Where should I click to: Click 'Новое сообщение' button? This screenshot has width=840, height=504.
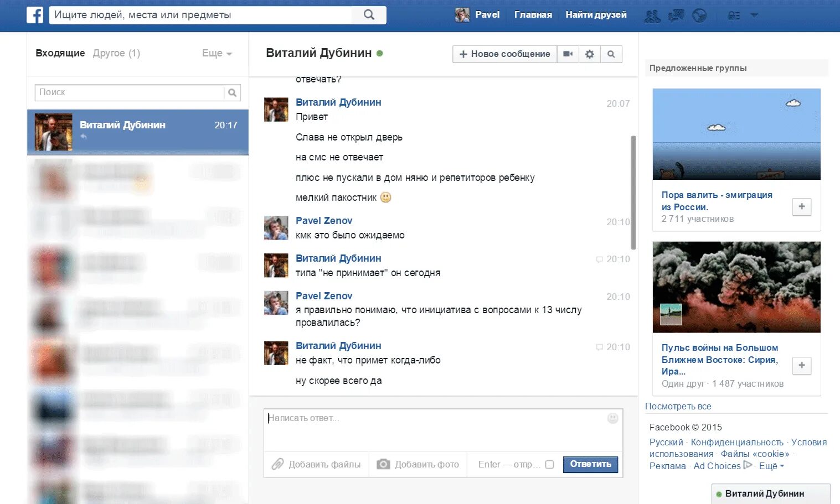[504, 54]
